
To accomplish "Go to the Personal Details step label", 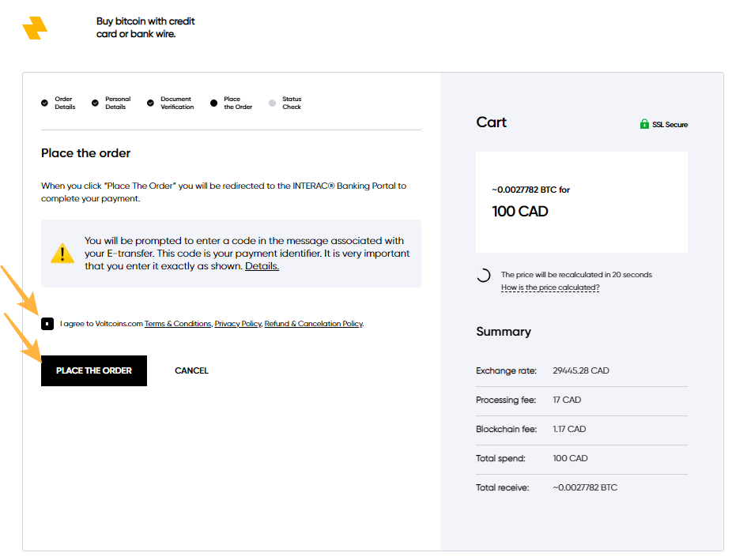I will pos(118,103).
